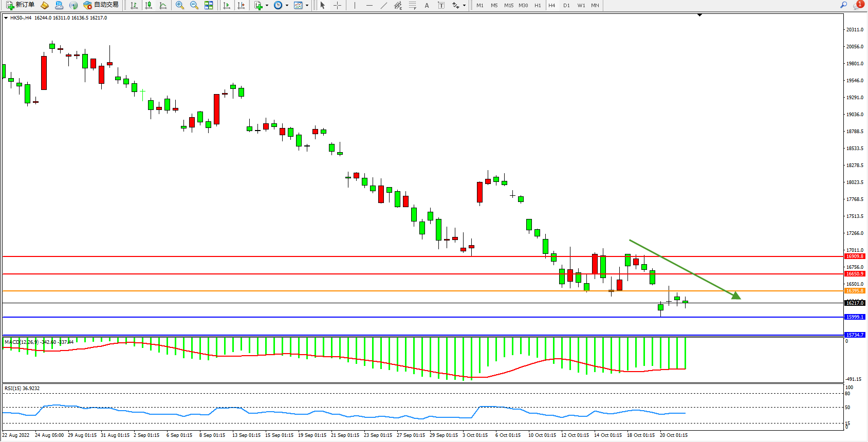
Task: Switch to the D1 timeframe
Action: pyautogui.click(x=566, y=5)
